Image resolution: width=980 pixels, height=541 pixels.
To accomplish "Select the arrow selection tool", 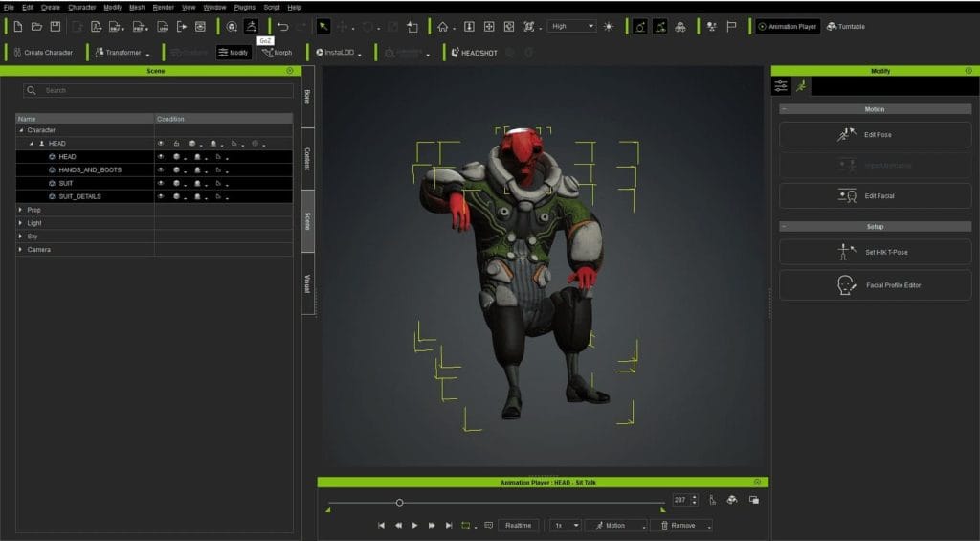I will point(323,27).
